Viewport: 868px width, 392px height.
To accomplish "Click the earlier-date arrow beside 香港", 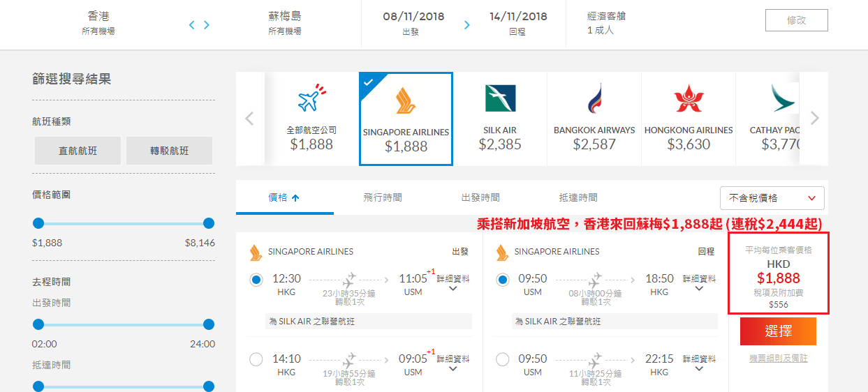I will coord(192,25).
